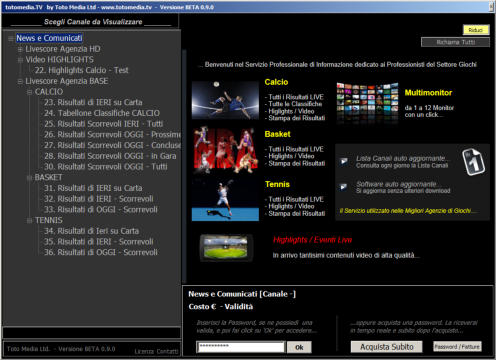The image size is (500, 361).
Task: Expand the Livescore Agenzia HD node
Action: pyautogui.click(x=20, y=50)
